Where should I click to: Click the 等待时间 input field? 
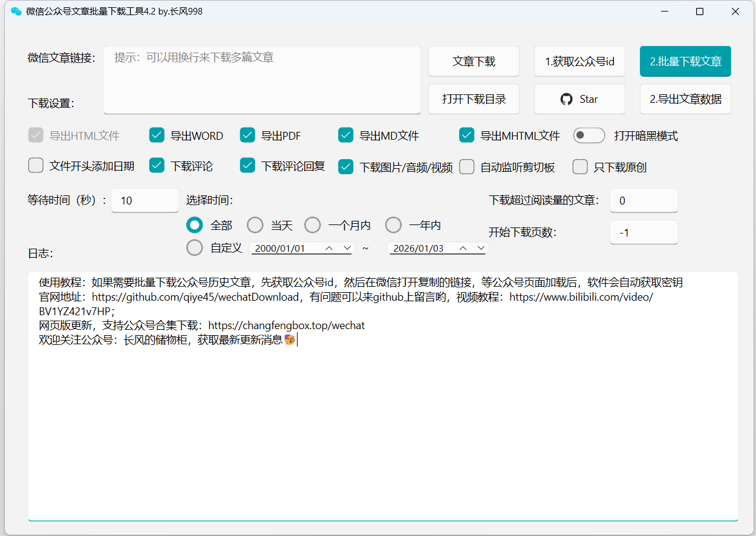[145, 200]
